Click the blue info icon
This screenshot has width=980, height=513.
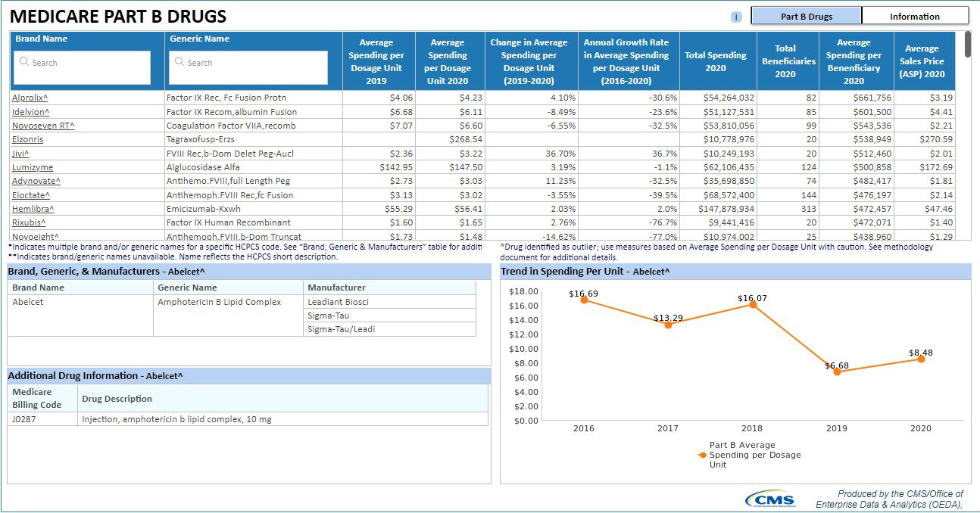tap(736, 17)
